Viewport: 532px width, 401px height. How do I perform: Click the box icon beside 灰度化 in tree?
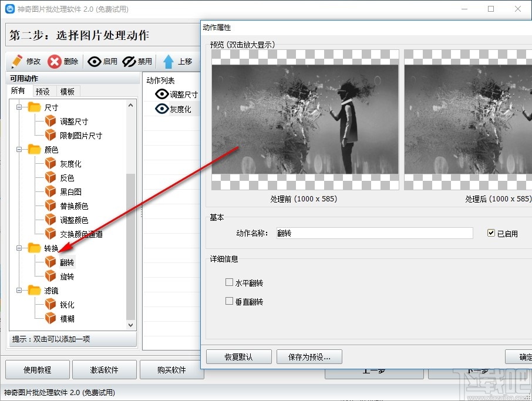click(x=50, y=163)
